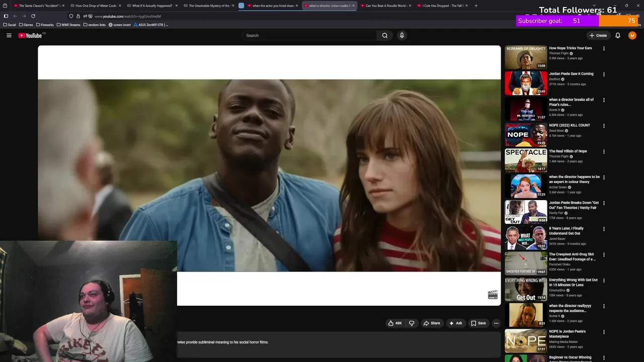Open 8 Years Later, I Finally Understand title
The height and width of the screenshot is (362, 644).
(x=567, y=231)
